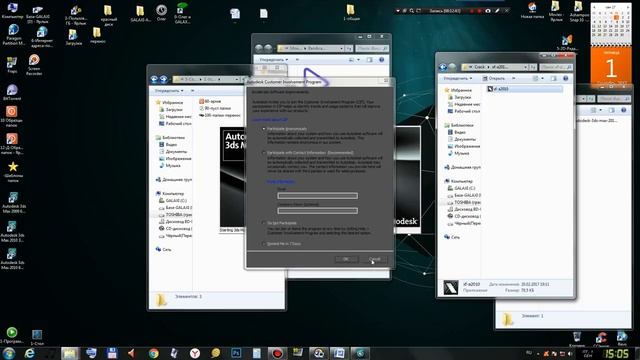Open Windows Explorer folder icon in taskbar
Image resolution: width=640 pixels, height=360 pixels.
tap(71, 353)
